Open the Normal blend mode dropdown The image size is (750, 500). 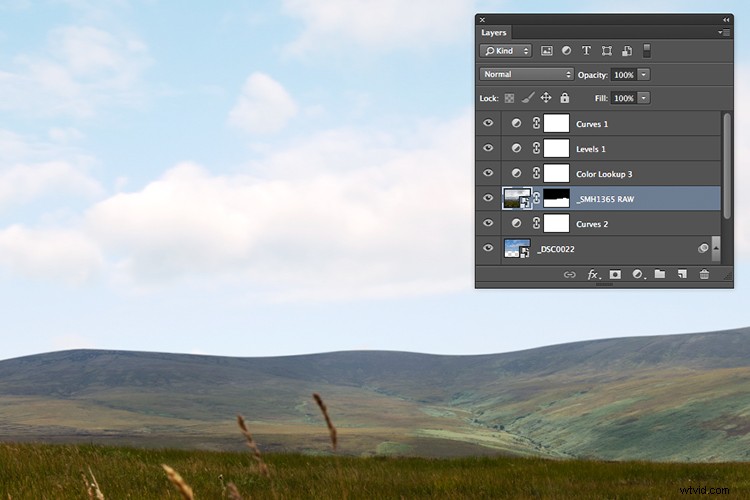pyautogui.click(x=526, y=74)
